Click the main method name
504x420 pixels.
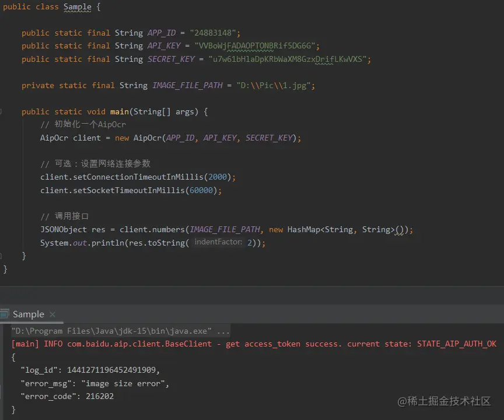(119, 112)
